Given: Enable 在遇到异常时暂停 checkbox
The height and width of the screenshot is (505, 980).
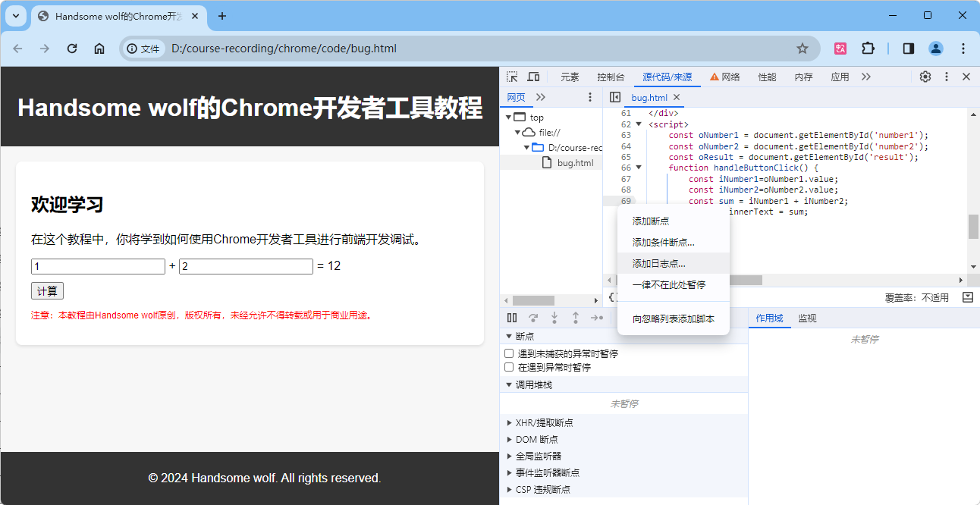Looking at the screenshot, I should pyautogui.click(x=510, y=367).
